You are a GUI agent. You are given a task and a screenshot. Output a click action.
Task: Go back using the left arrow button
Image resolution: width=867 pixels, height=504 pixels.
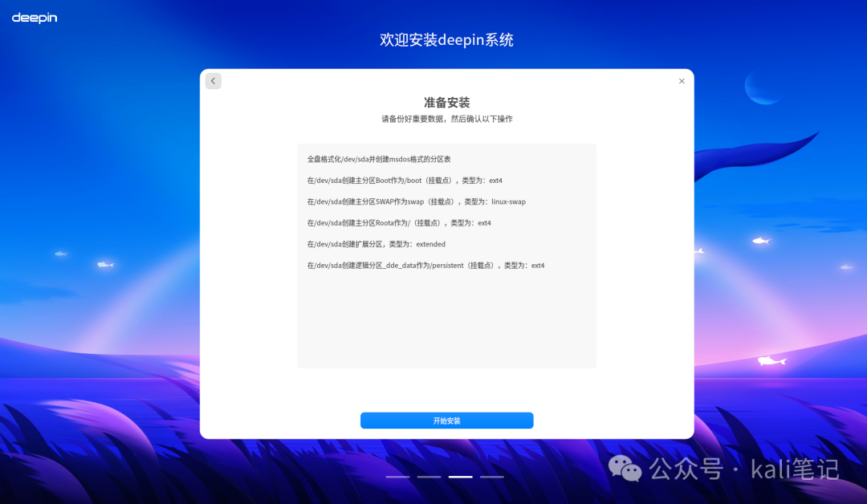[x=214, y=81]
